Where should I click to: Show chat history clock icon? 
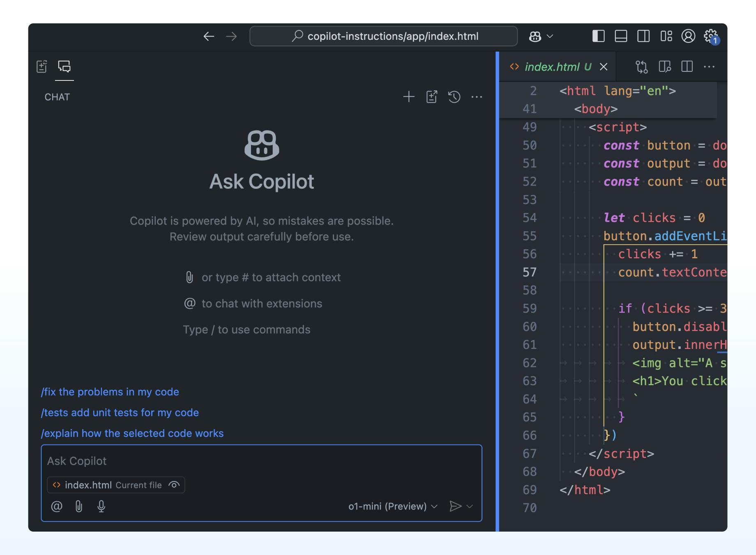[x=454, y=97]
